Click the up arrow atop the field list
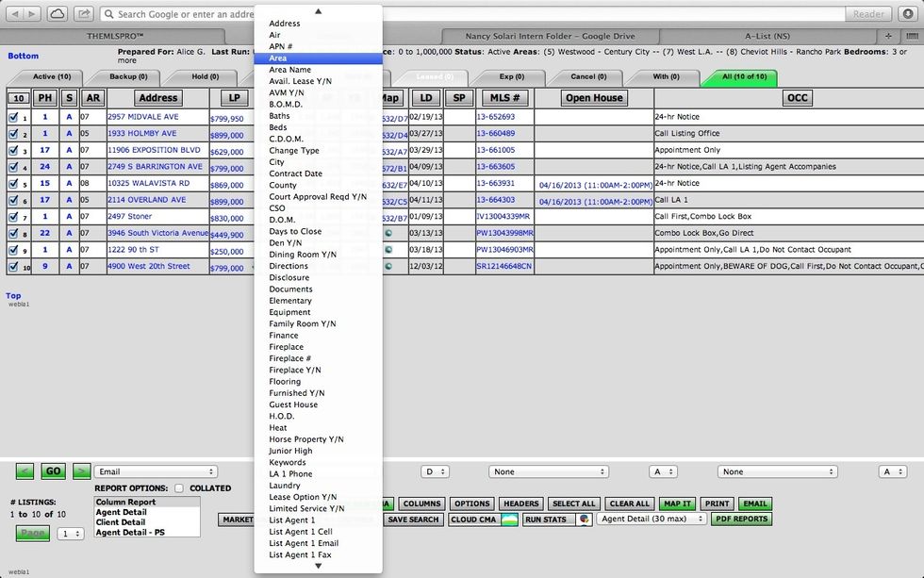Viewport: 924px width, 578px height. click(319, 11)
